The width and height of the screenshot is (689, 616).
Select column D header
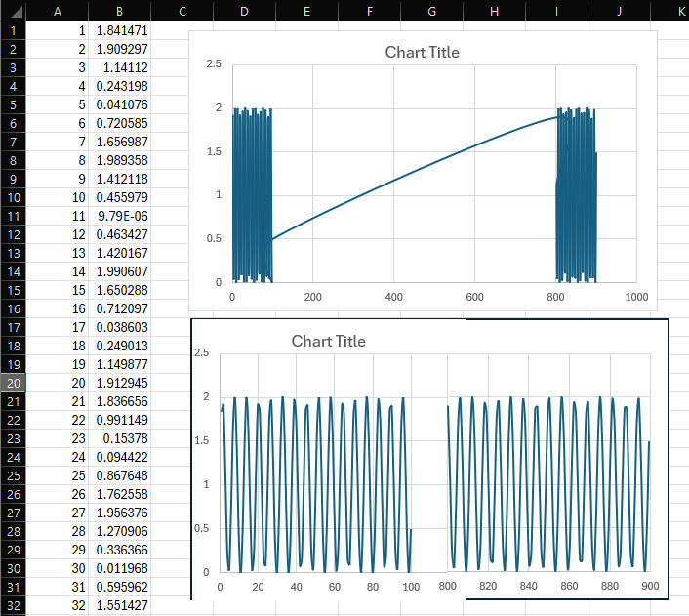(244, 11)
